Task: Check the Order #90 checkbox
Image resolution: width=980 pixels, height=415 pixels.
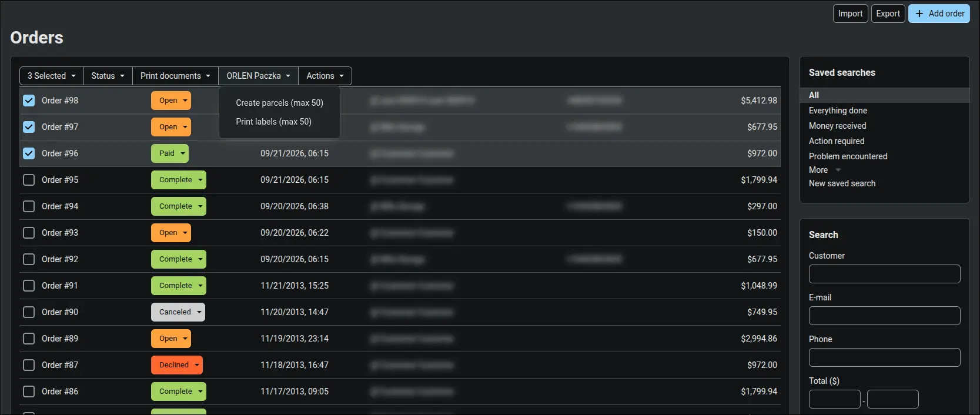Action: click(x=29, y=312)
